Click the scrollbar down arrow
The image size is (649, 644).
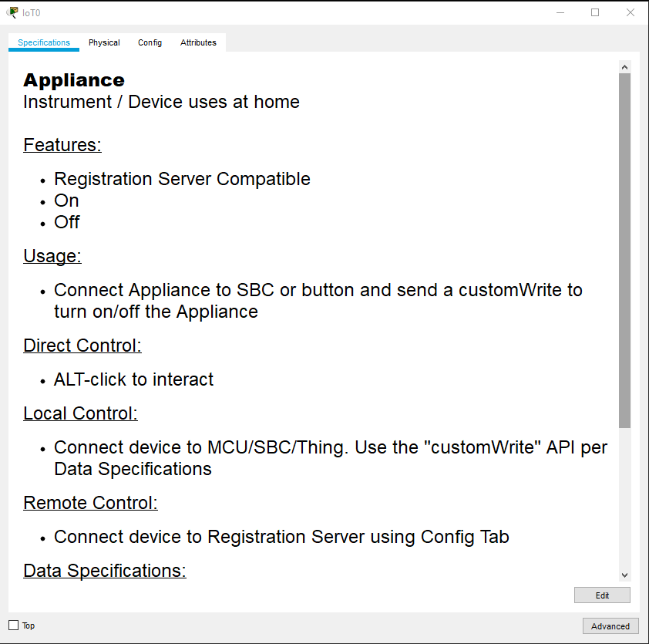click(624, 575)
